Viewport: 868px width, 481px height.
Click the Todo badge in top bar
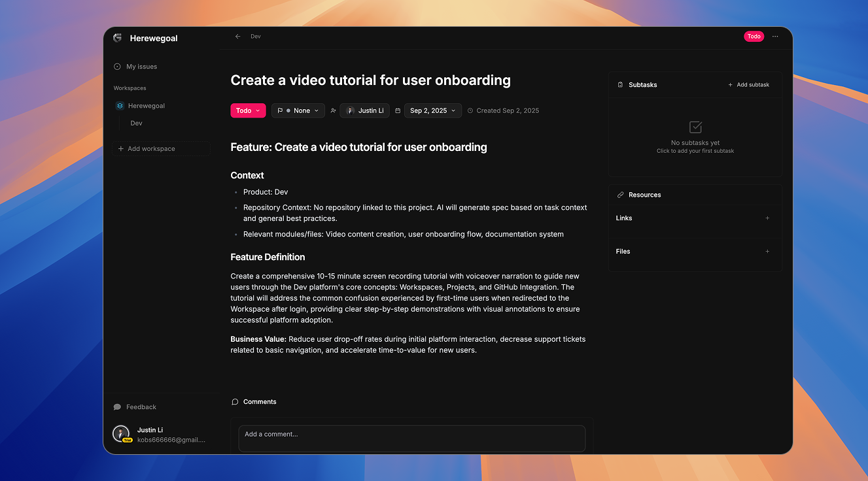coord(754,37)
